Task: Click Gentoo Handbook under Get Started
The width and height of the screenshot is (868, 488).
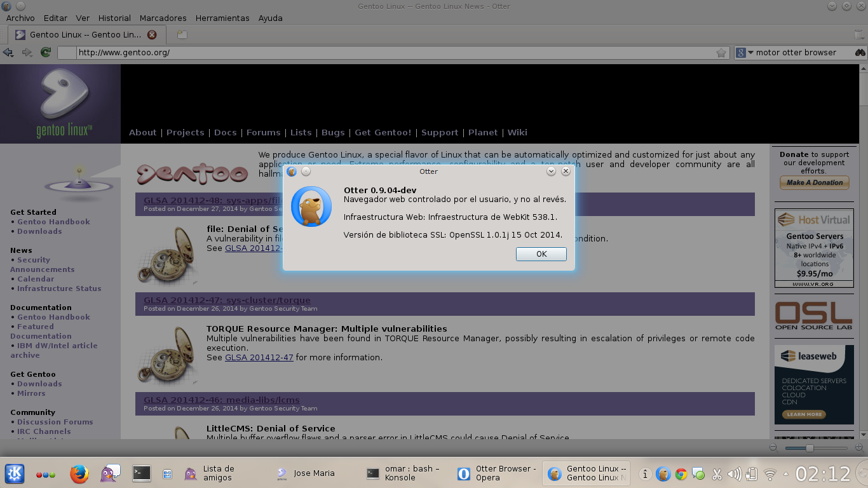Action: 53,222
